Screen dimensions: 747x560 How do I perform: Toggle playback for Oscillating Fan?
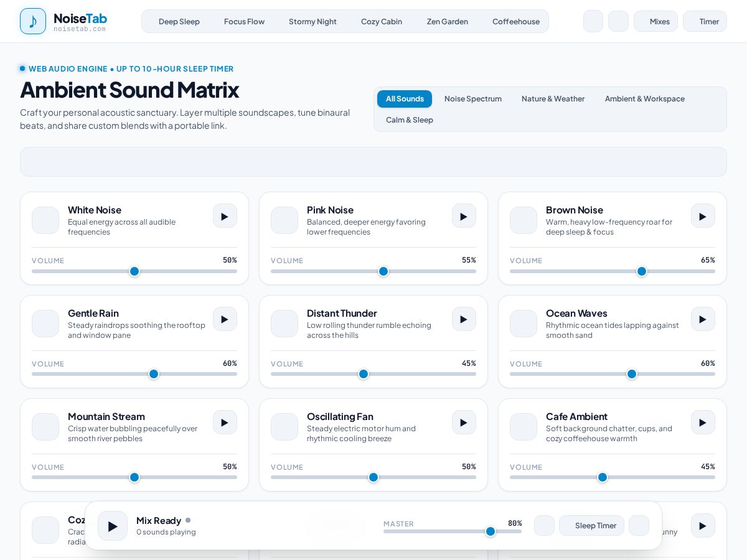[464, 422]
